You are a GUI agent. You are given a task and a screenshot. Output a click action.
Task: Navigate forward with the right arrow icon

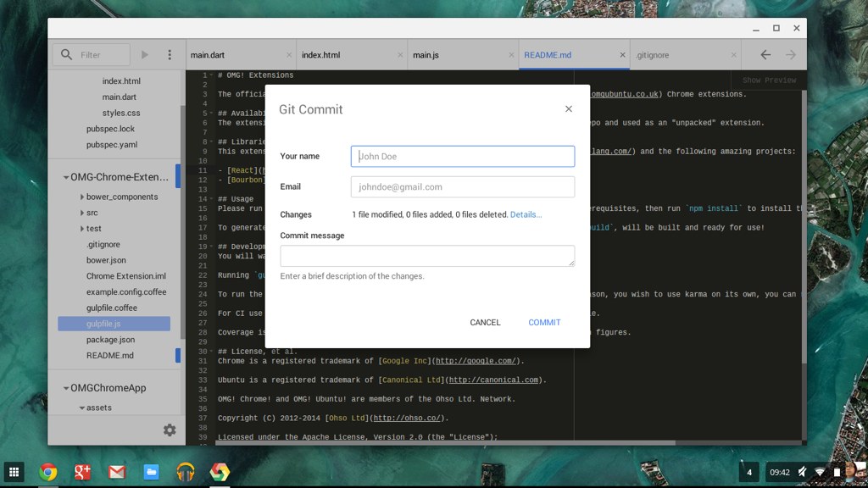click(791, 55)
